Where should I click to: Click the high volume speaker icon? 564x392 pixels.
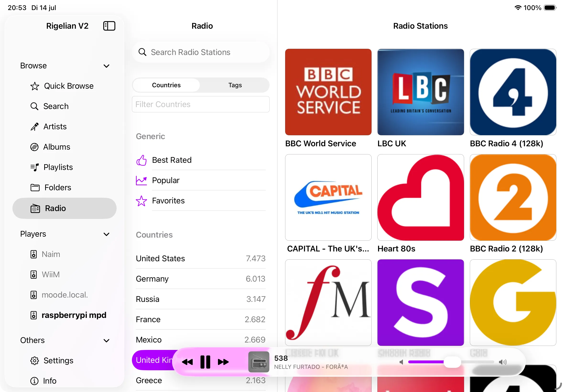(503, 362)
